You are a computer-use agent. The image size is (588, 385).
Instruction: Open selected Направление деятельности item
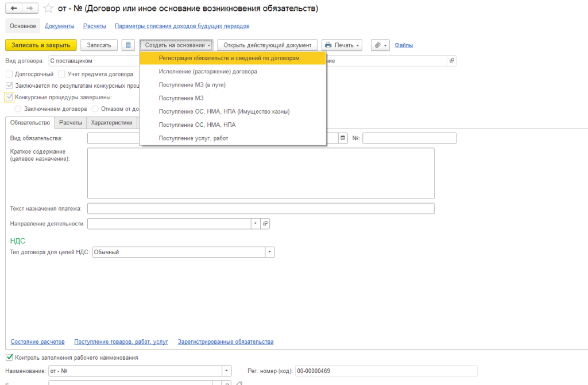[x=265, y=223]
